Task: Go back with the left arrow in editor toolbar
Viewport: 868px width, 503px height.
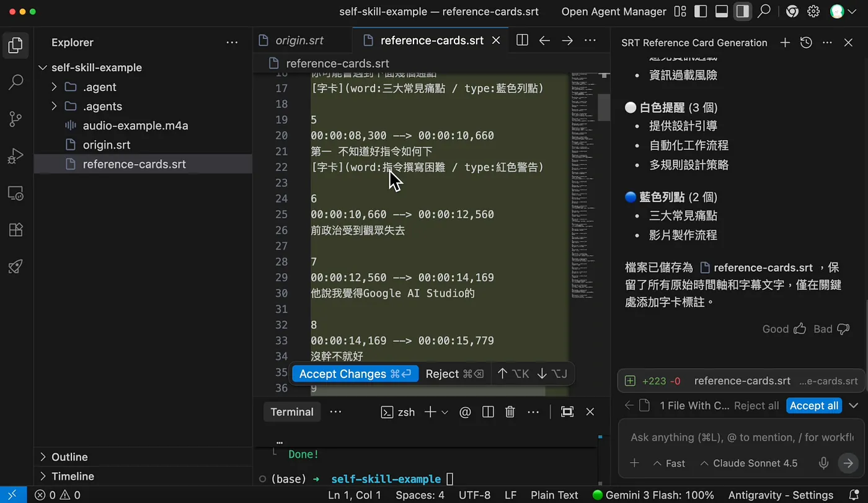Action: click(x=544, y=40)
